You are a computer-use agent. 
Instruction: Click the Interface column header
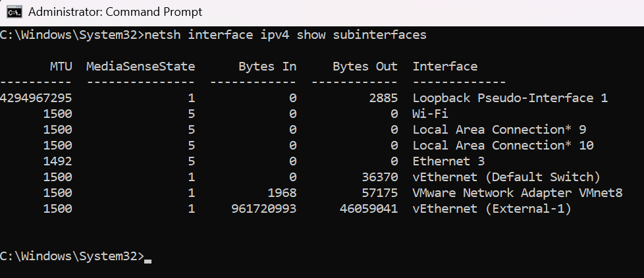click(x=444, y=67)
